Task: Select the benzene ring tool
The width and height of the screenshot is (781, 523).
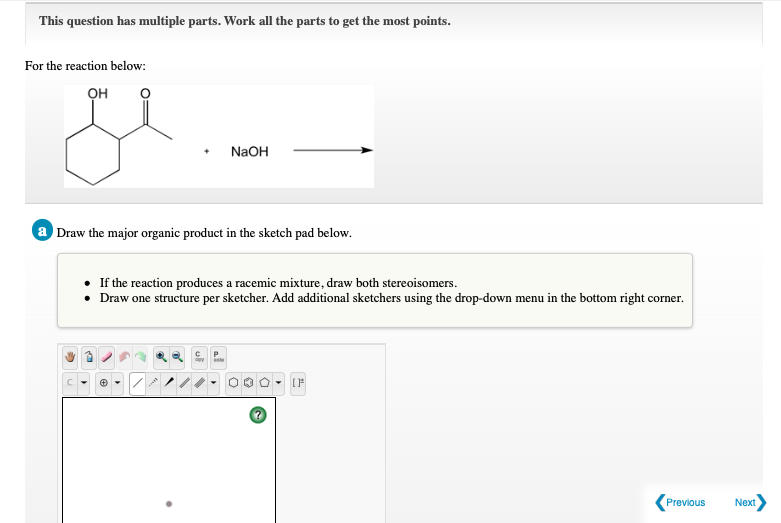Action: [249, 383]
